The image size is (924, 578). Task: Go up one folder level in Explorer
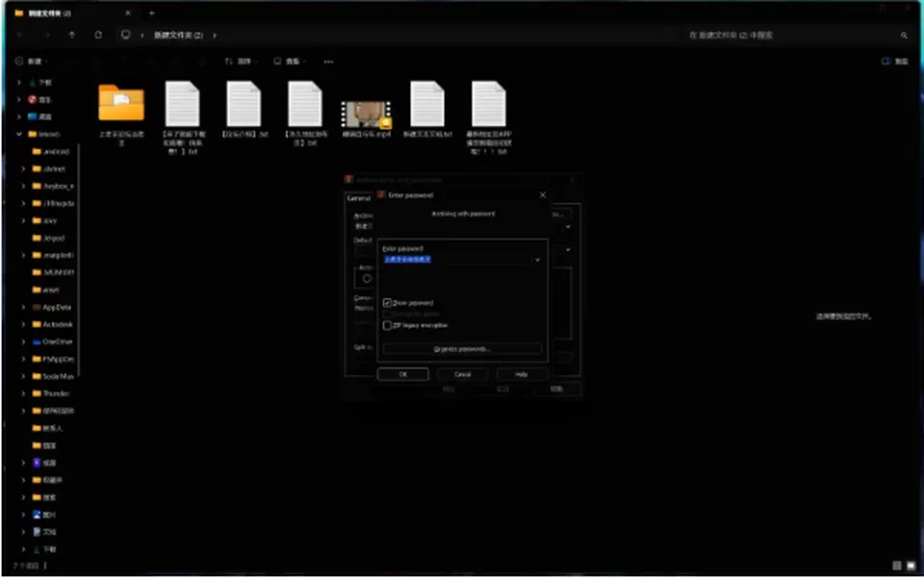[72, 36]
